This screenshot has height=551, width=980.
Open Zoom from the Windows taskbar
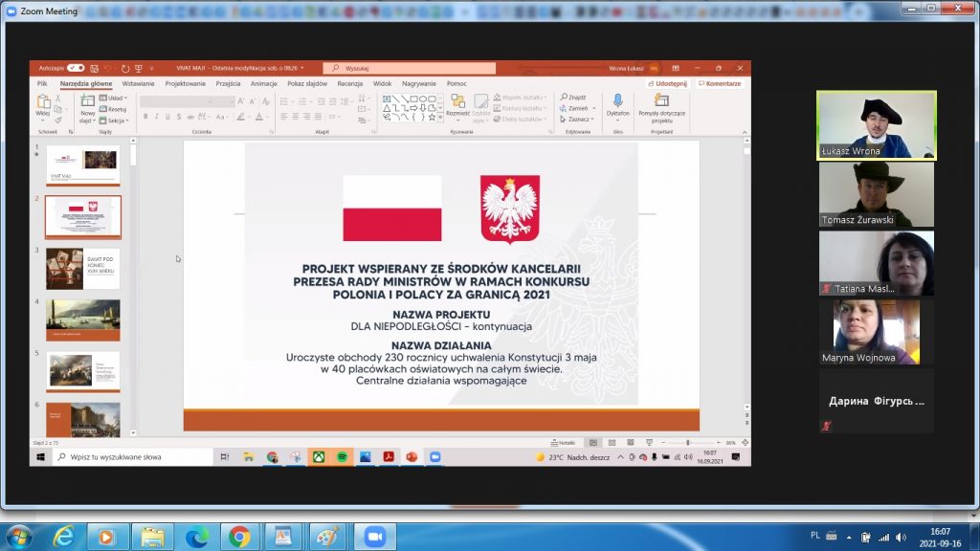(x=374, y=537)
